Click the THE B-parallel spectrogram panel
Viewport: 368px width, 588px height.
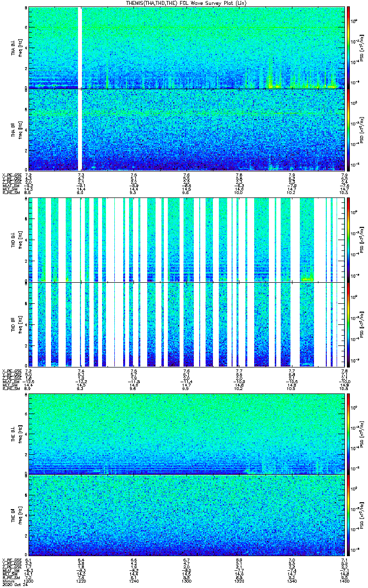pos(186,515)
